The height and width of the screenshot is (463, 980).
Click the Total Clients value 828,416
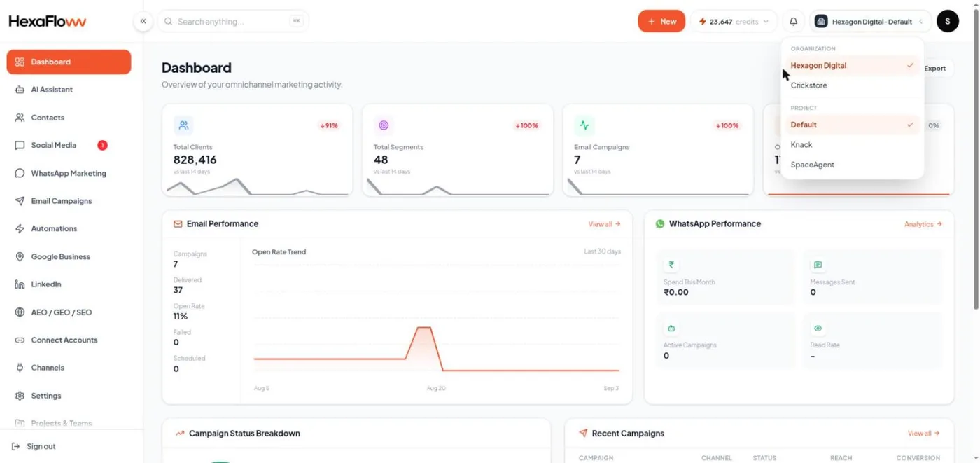pos(195,160)
